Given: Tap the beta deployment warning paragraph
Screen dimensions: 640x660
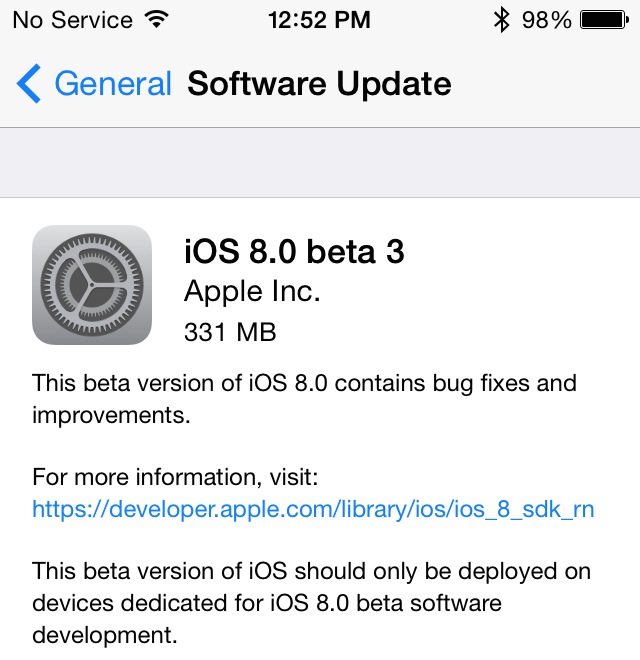Looking at the screenshot, I should tap(311, 603).
